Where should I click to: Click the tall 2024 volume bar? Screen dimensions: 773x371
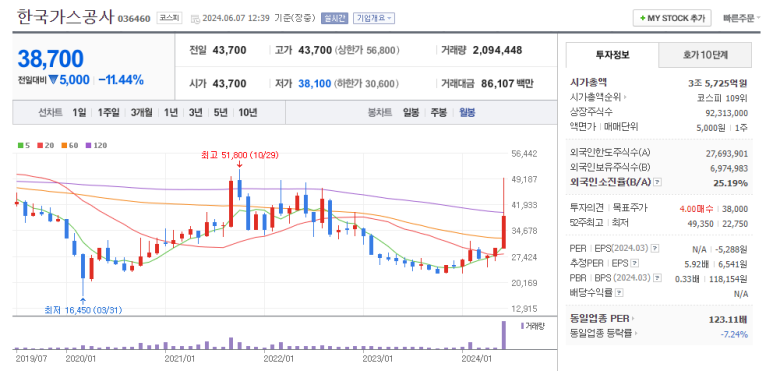point(504,335)
